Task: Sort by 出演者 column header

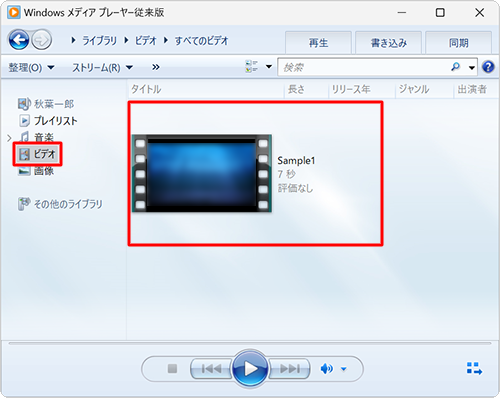Action: (476, 89)
